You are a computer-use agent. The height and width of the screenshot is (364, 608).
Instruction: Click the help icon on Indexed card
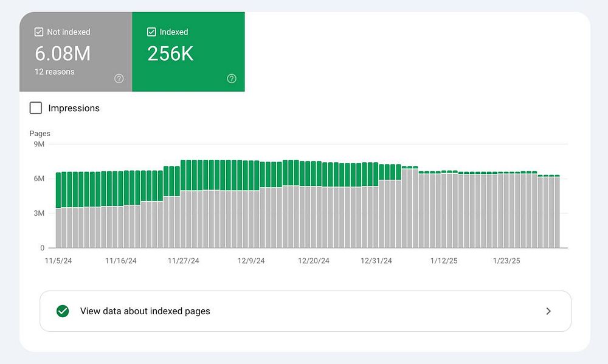(x=232, y=78)
